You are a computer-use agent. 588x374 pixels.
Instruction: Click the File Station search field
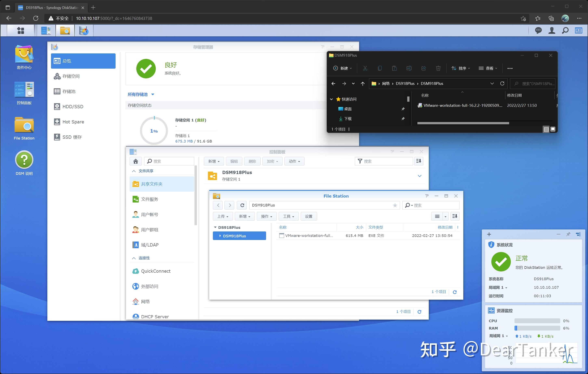click(431, 205)
